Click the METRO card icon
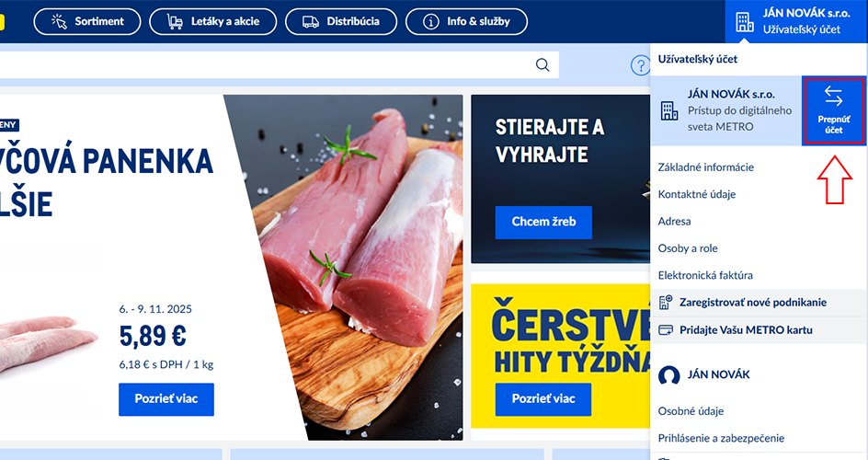This screenshot has width=868, height=460. (x=666, y=330)
